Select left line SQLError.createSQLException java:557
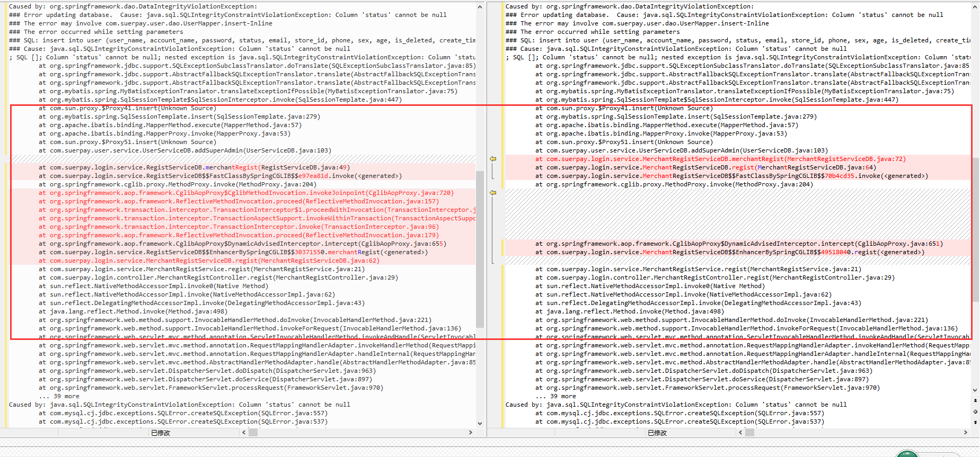Viewport: 980px width, 457px height. [x=183, y=413]
